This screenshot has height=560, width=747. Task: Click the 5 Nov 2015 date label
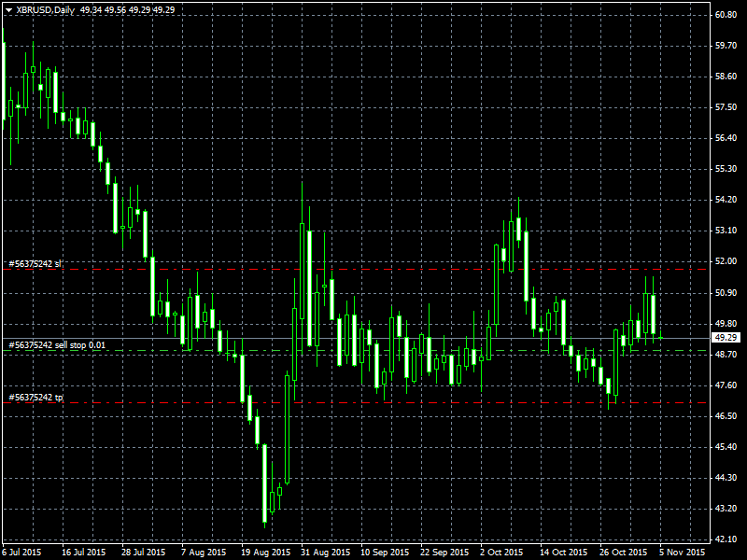(x=683, y=553)
